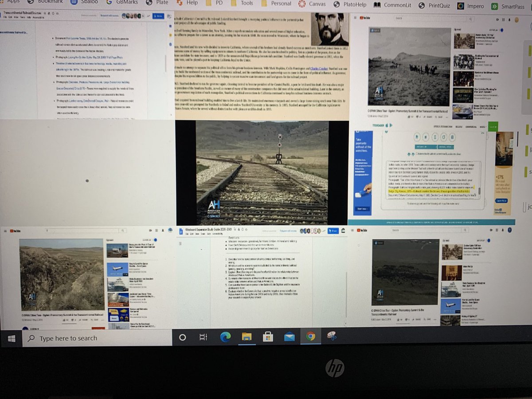Click the YouTube search magnifier icon
532x399 pixels.
[471, 19]
